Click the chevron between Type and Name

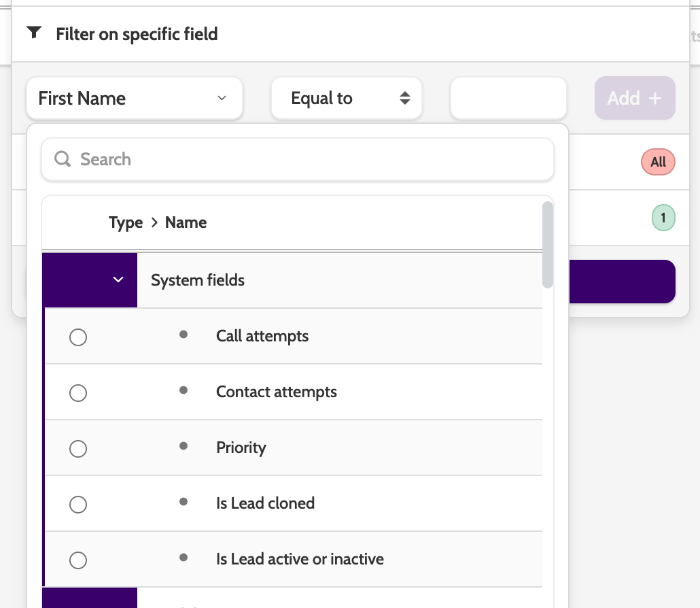point(154,223)
